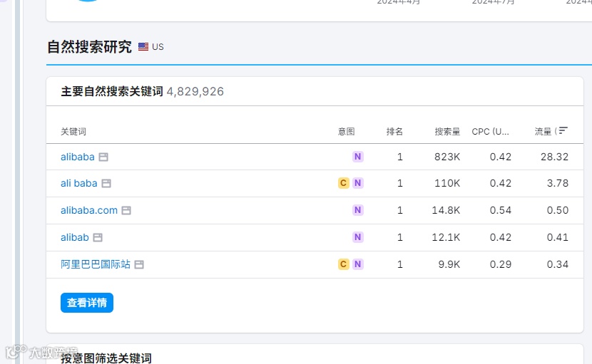The width and height of the screenshot is (592, 364).
Task: Click N intent badge in alibaba.com row
Action: coord(357,210)
